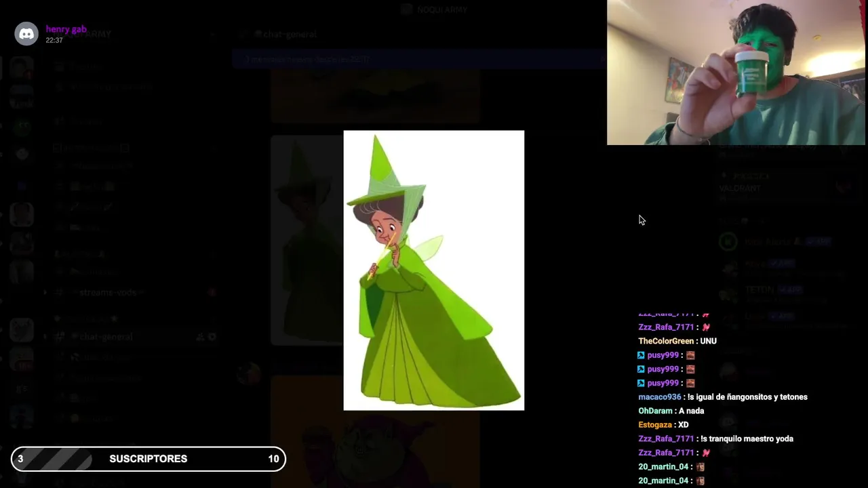Viewport: 868px width, 488px height.
Task: Click the 'A nada' chat message
Action: (691, 411)
